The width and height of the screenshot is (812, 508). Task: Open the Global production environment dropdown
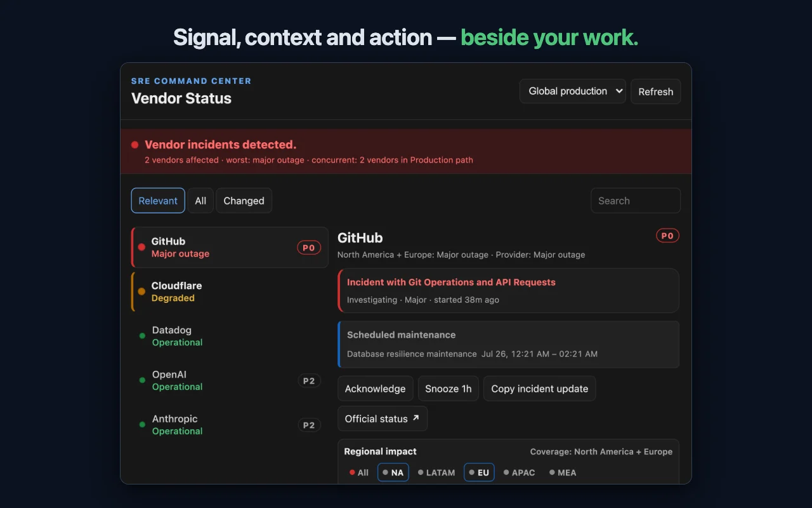573,91
